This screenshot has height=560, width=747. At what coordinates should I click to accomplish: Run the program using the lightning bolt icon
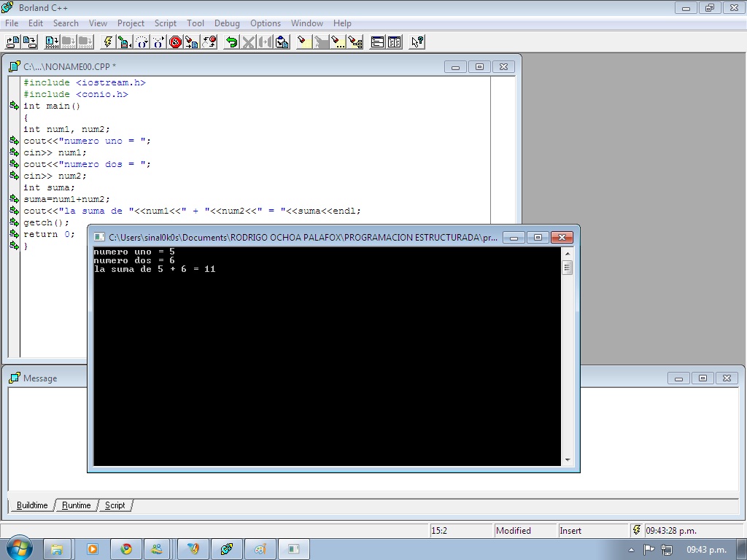pyautogui.click(x=107, y=42)
